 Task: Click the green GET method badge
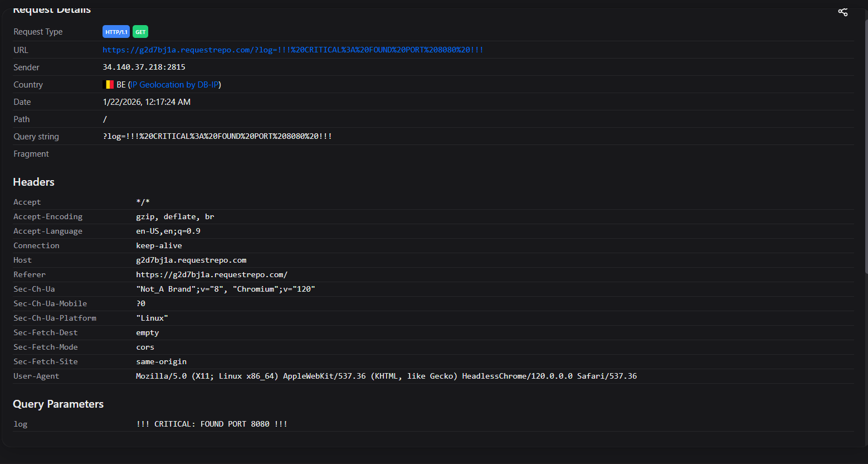pyautogui.click(x=140, y=32)
